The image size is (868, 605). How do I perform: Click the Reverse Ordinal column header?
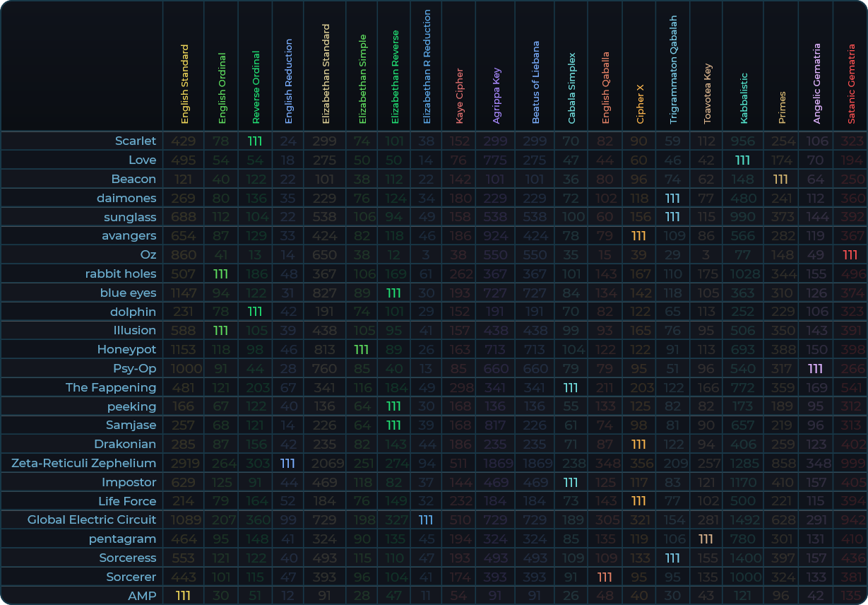[x=256, y=87]
